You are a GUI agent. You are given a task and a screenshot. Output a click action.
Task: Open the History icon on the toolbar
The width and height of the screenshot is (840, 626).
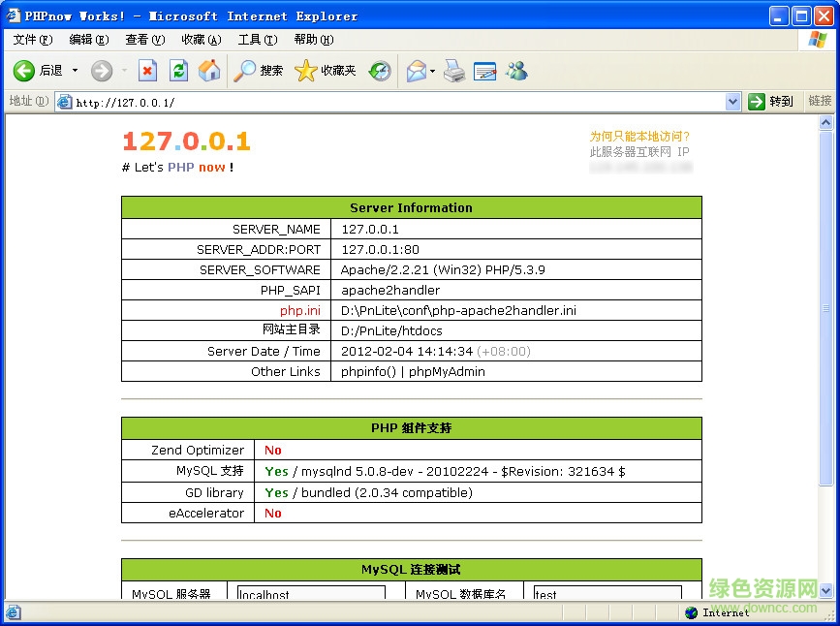tap(380, 70)
